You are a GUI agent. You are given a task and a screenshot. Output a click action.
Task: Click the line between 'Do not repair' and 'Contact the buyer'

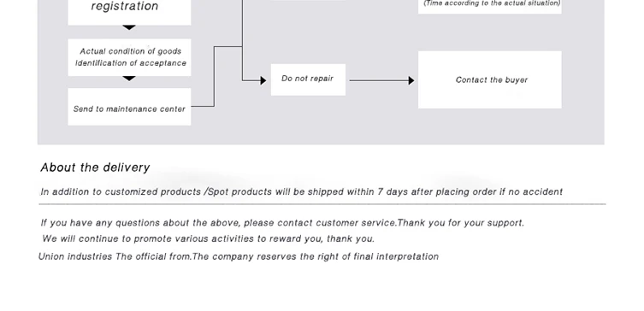[x=379, y=80]
